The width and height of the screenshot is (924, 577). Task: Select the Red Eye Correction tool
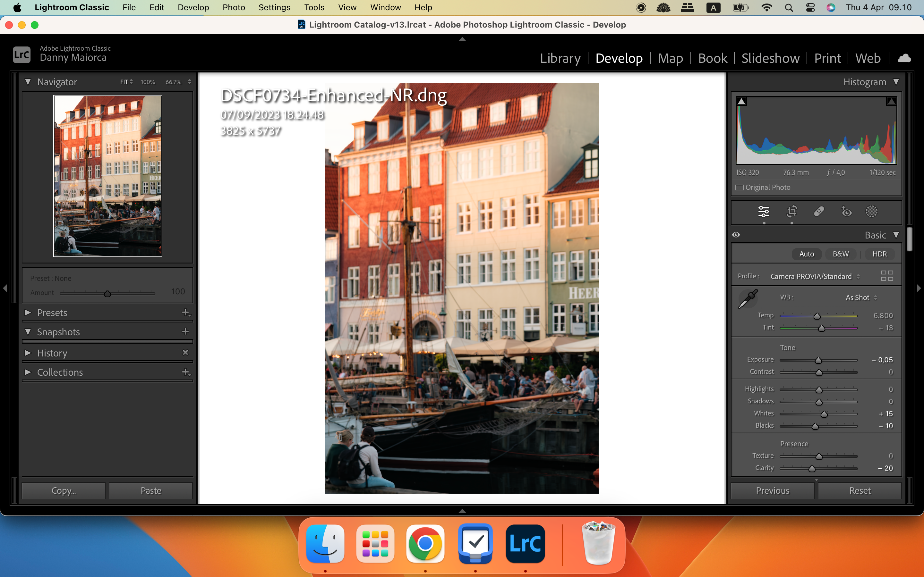tap(846, 212)
